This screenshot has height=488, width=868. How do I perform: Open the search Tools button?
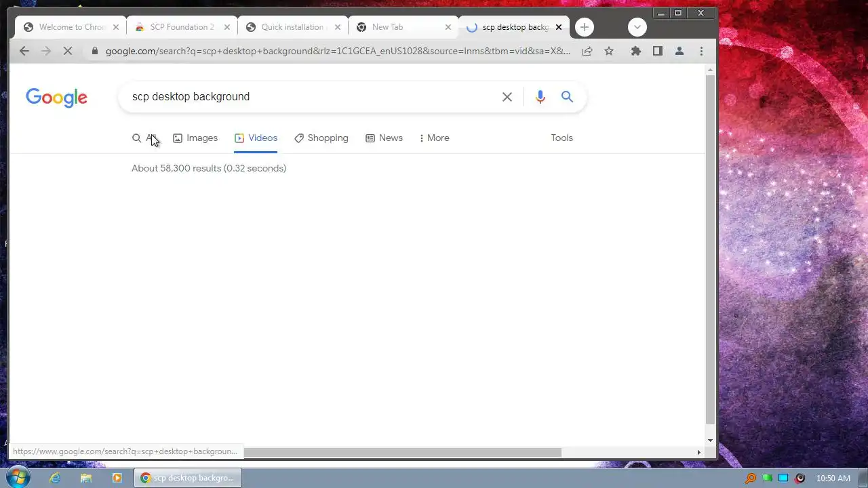tap(561, 138)
